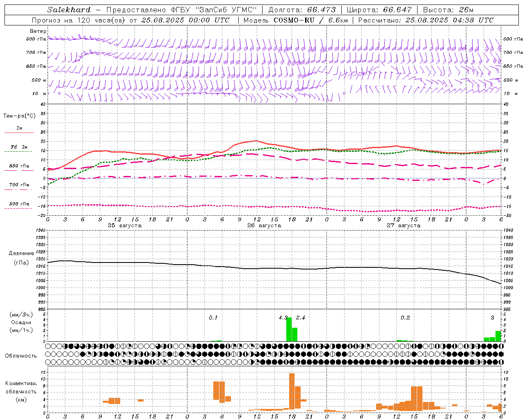Click the Высота: 26м label
Image resolution: width=525 pixels, height=420 pixels.
pos(448,10)
